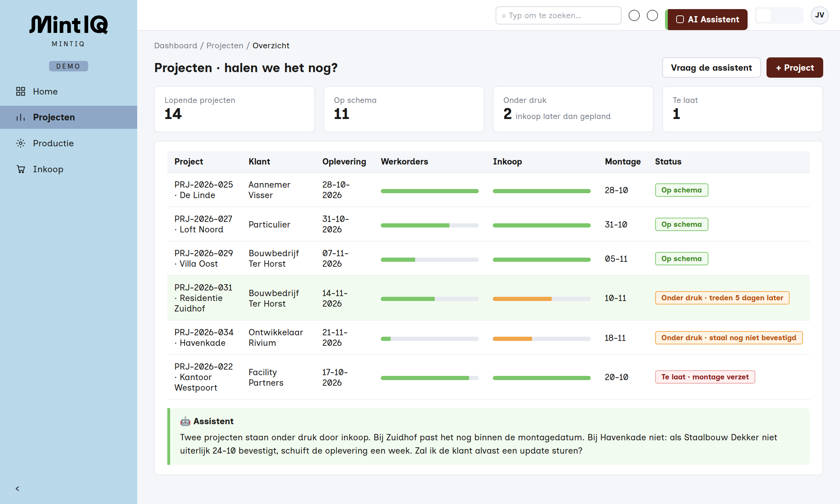Click the MintIQ logo
The width and height of the screenshot is (840, 504).
(x=68, y=24)
